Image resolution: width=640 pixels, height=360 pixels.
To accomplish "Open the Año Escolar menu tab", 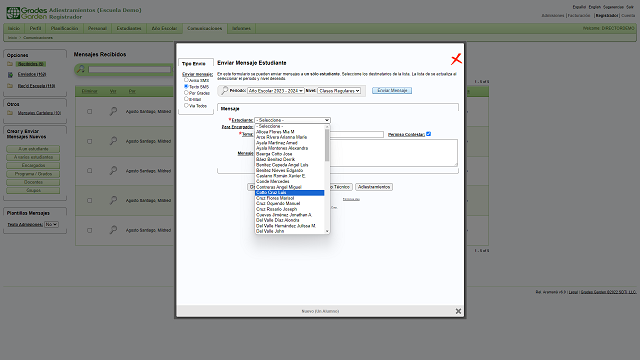I will pos(164,29).
